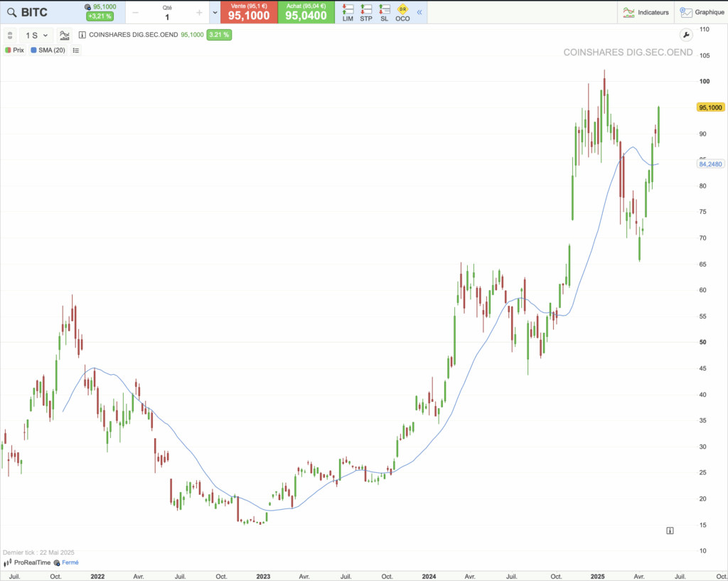Increase quantity with the plus button

coord(199,13)
